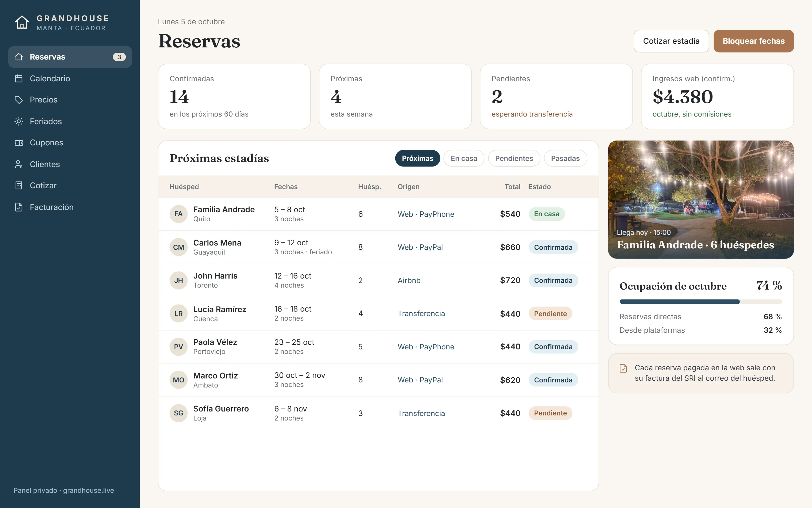812x508 pixels.
Task: Open the Pasadas stays filter
Action: [x=565, y=158]
